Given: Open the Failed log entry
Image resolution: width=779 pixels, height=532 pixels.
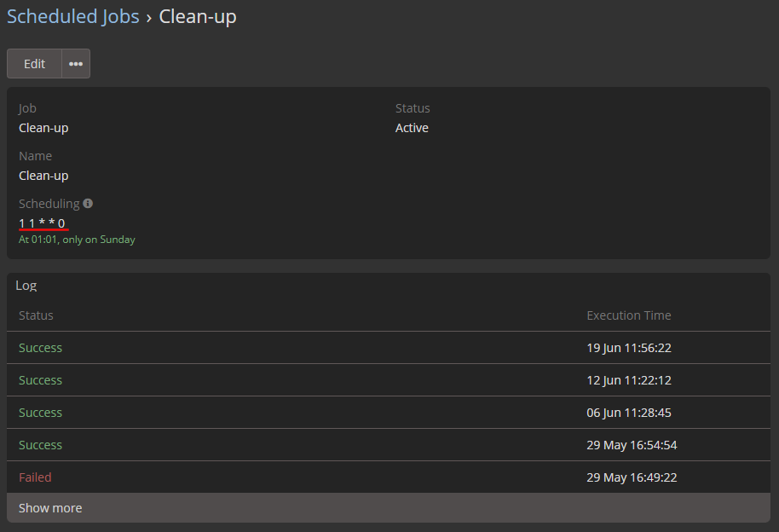Looking at the screenshot, I should coord(389,477).
